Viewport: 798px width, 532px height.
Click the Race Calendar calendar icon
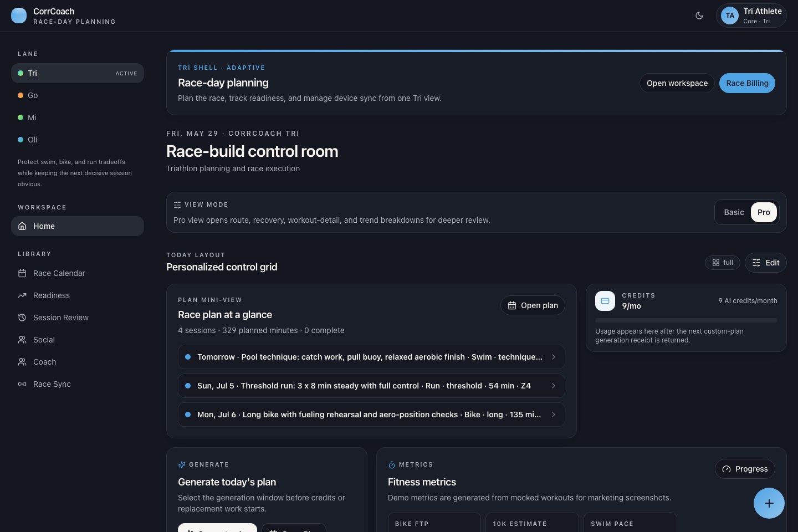pyautogui.click(x=22, y=273)
